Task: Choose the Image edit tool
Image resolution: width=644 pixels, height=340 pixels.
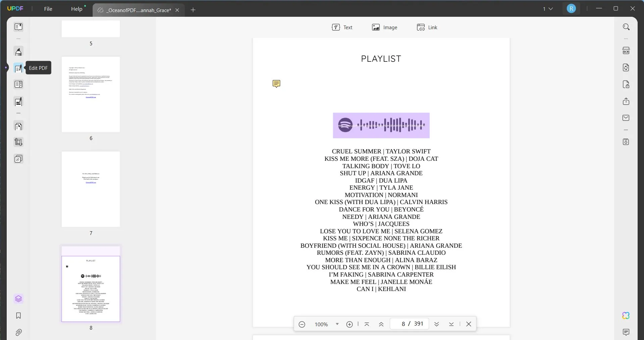Action: tap(385, 28)
